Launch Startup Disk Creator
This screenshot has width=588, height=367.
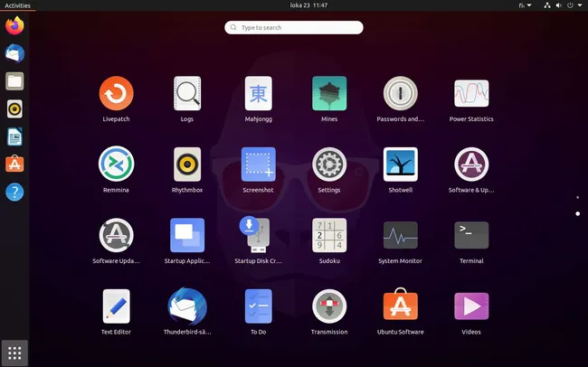coord(256,234)
